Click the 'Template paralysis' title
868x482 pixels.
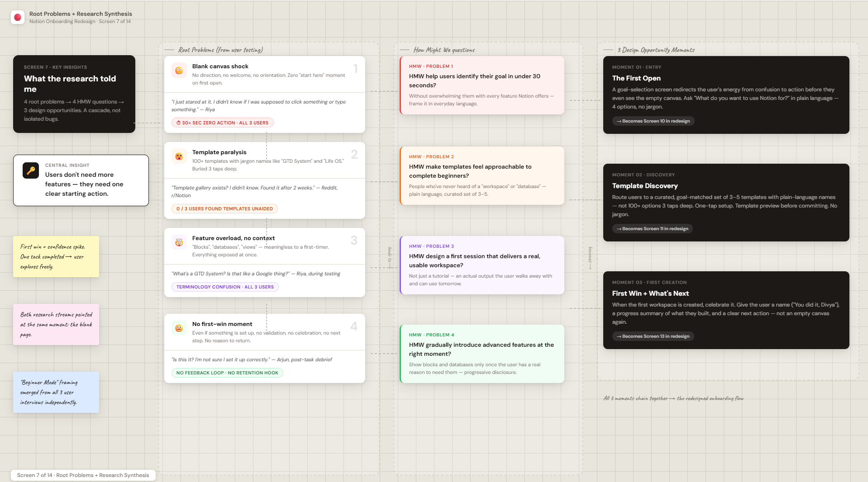pos(219,152)
